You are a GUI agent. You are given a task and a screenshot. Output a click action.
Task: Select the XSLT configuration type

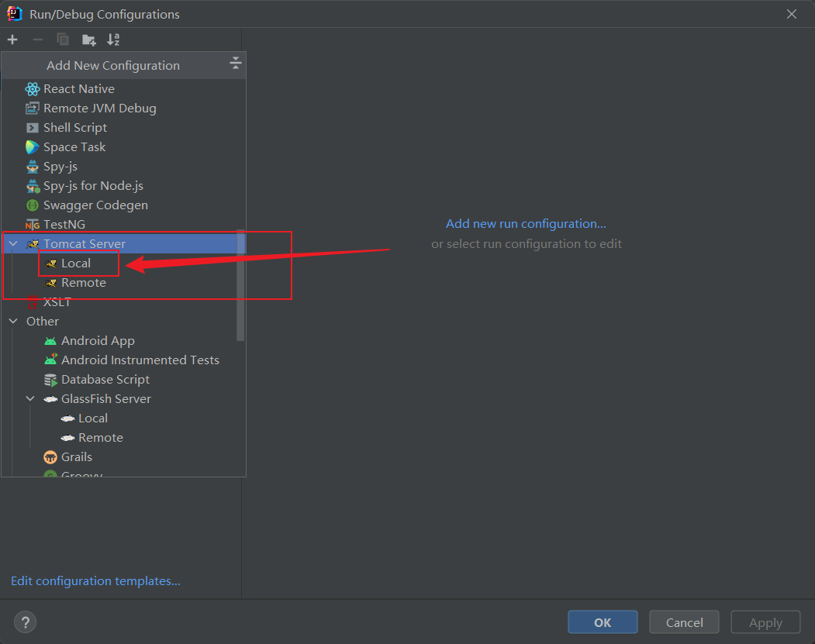tap(57, 301)
